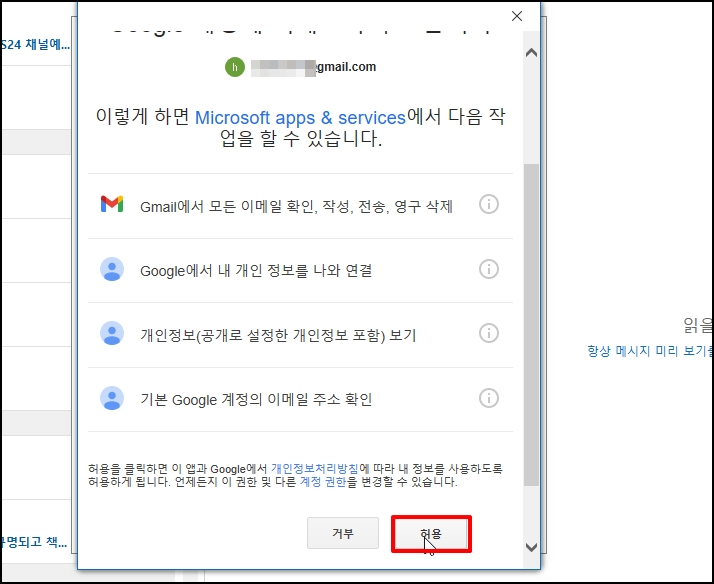Click person icon beside '개인정보(공개로 설정한 개인정보 포함) 보기'

112,333
